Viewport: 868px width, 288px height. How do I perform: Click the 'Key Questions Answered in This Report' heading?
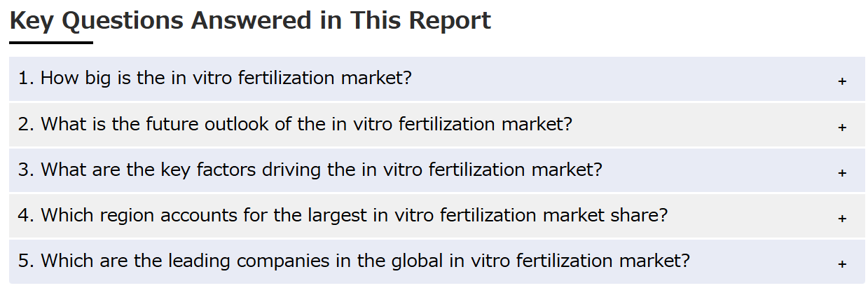pyautogui.click(x=251, y=20)
